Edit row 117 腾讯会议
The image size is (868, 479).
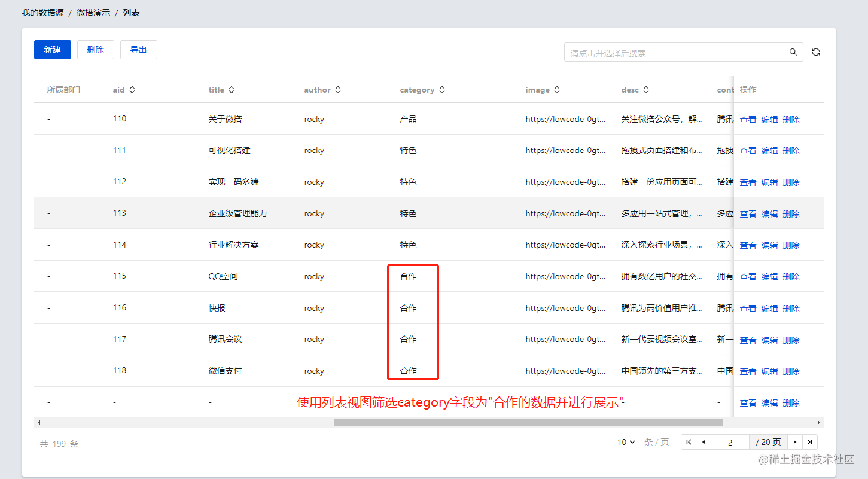(x=769, y=340)
